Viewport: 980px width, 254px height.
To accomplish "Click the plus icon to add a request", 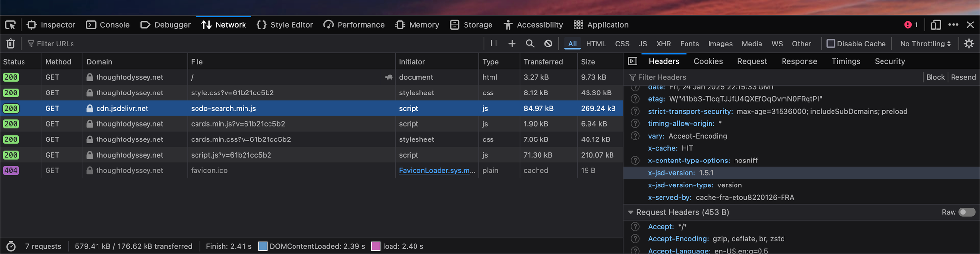I will [512, 44].
